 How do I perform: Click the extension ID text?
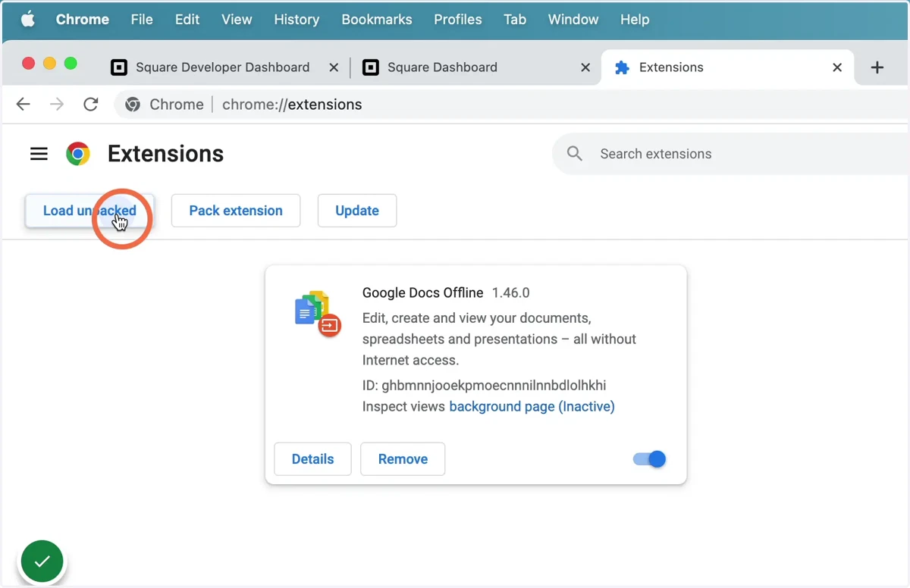click(x=485, y=385)
